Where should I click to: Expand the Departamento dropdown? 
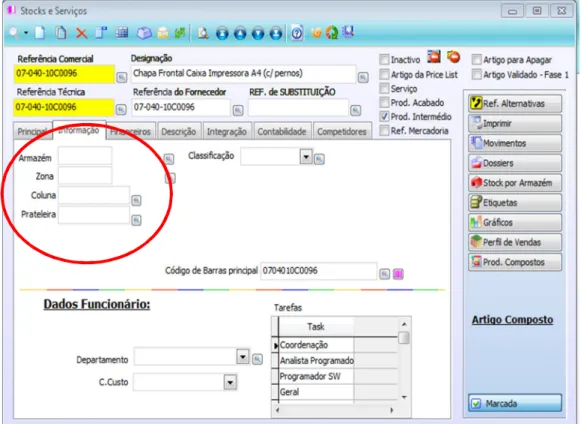pyautogui.click(x=243, y=357)
